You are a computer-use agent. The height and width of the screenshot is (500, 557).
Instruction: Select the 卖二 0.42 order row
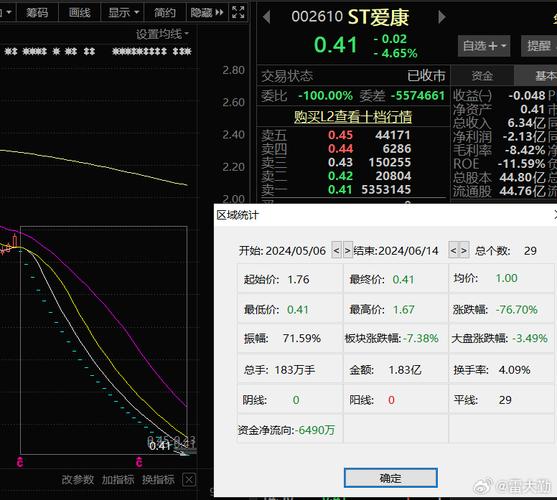tap(336, 176)
